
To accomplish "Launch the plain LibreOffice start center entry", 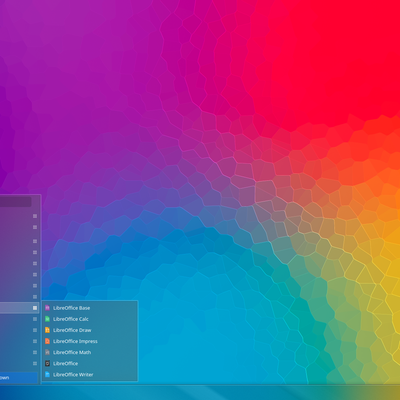I will pos(90,363).
